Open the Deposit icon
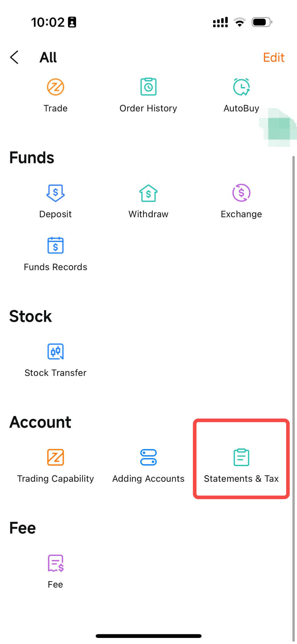 (55, 193)
